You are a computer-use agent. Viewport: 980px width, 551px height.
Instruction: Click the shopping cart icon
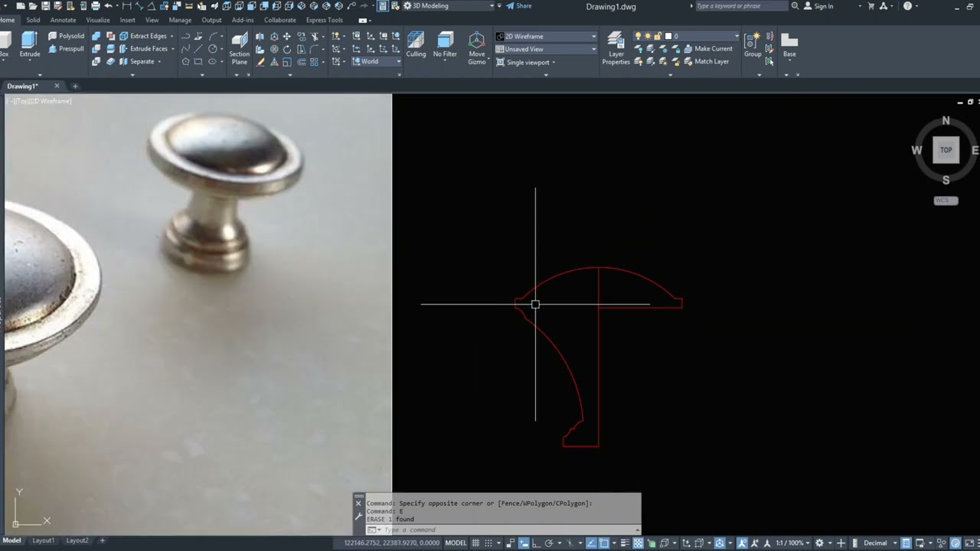click(870, 6)
